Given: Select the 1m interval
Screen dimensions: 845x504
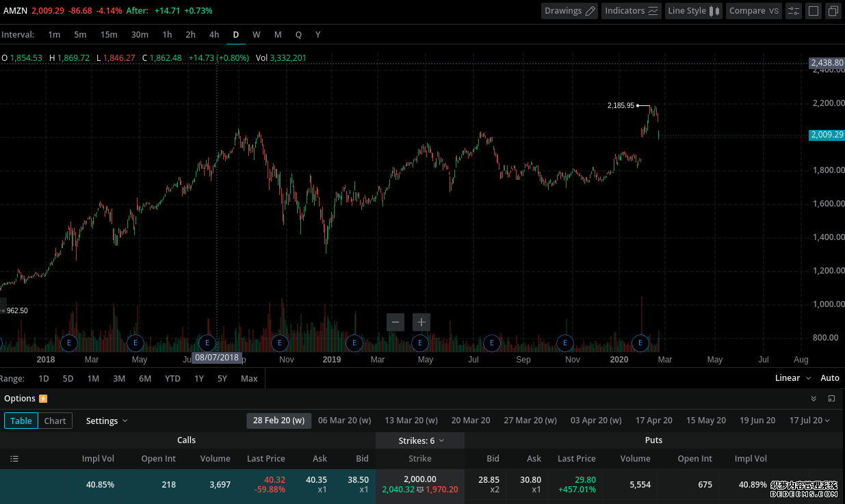Looking at the screenshot, I should [x=54, y=34].
